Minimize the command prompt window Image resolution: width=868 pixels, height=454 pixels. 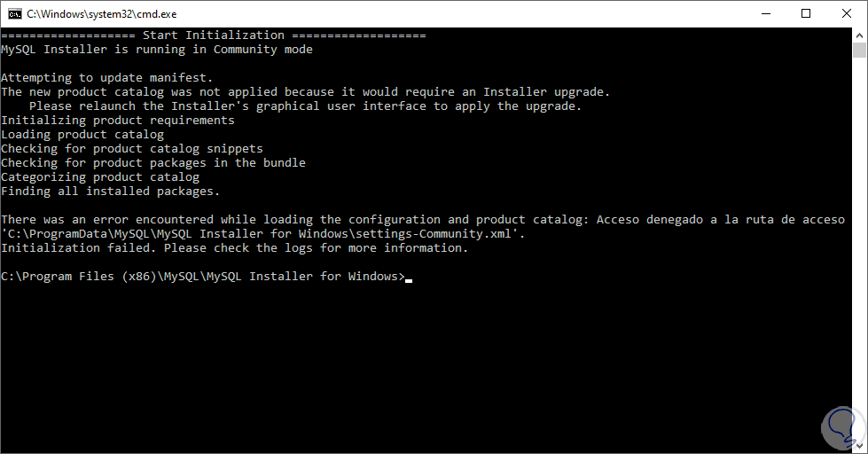765,13
